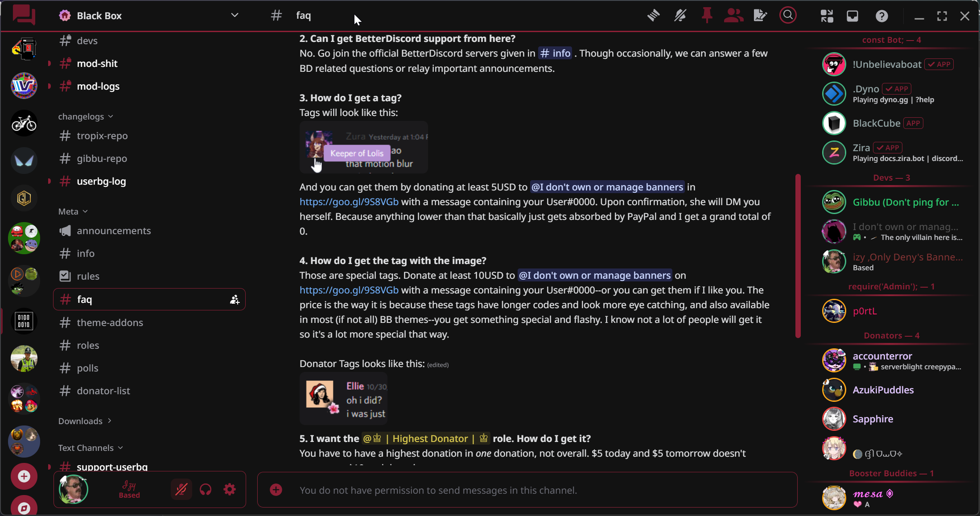Switch to the announcements channel

coord(114,231)
